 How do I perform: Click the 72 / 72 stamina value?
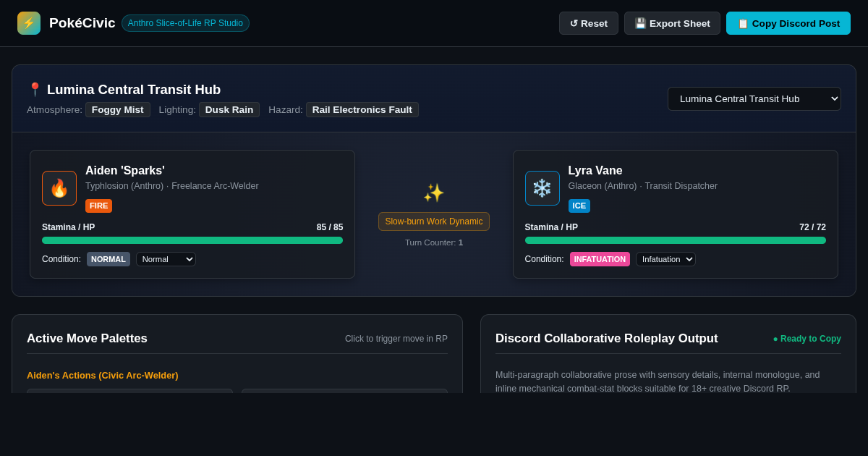[813, 227]
